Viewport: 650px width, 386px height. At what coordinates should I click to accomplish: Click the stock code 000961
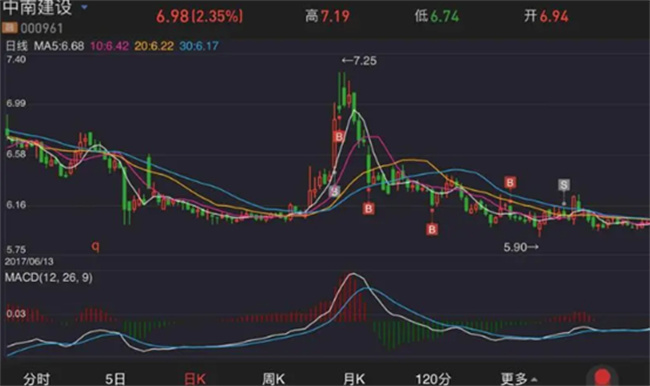[x=42, y=29]
